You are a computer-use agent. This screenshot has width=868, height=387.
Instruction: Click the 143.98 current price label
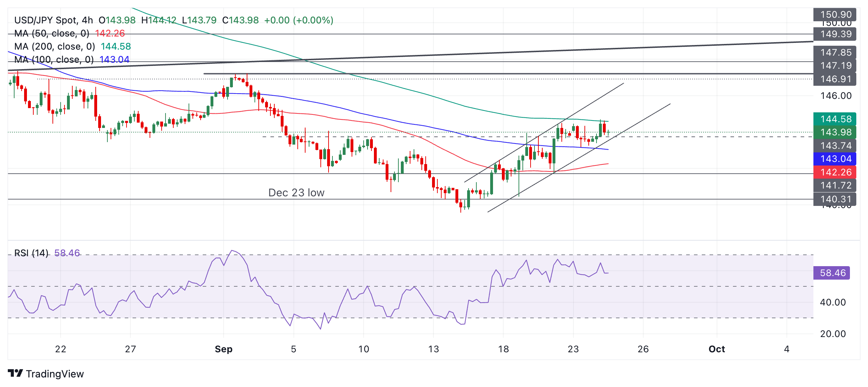pos(835,132)
